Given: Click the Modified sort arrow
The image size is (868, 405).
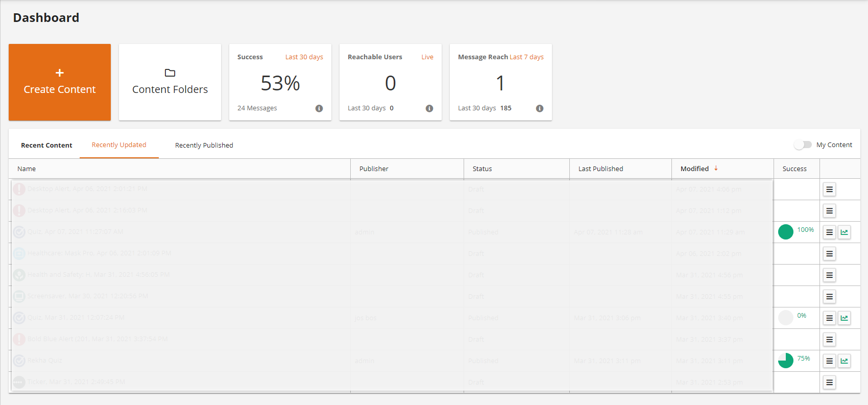Looking at the screenshot, I should [x=716, y=168].
